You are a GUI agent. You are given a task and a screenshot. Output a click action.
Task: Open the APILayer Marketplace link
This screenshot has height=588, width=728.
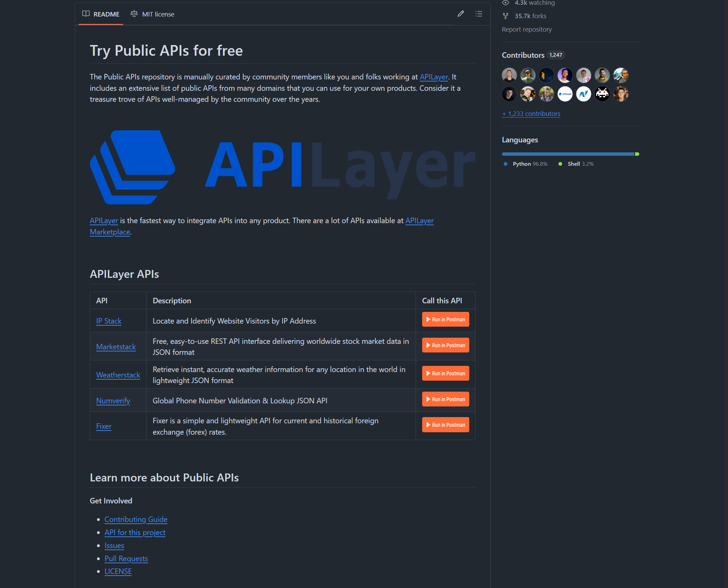pyautogui.click(x=110, y=232)
